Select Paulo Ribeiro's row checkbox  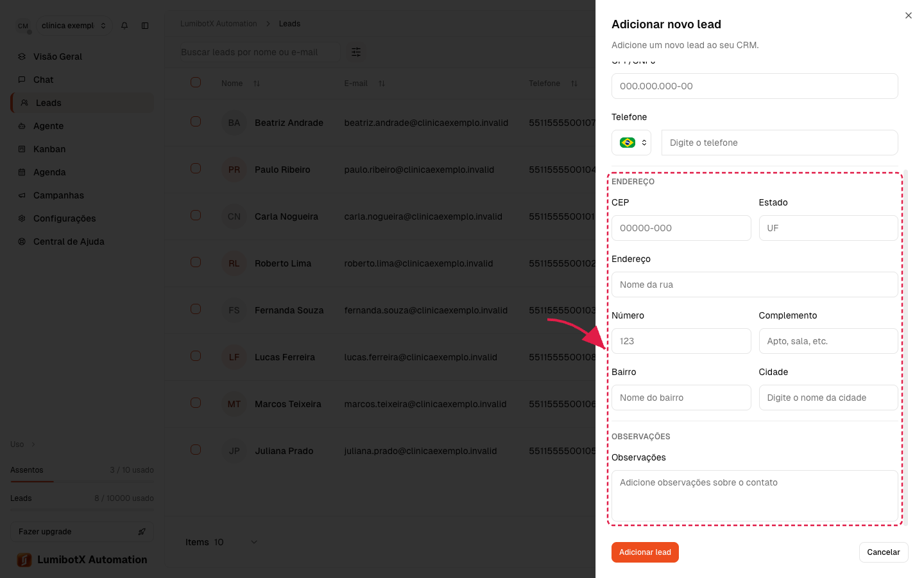point(196,168)
